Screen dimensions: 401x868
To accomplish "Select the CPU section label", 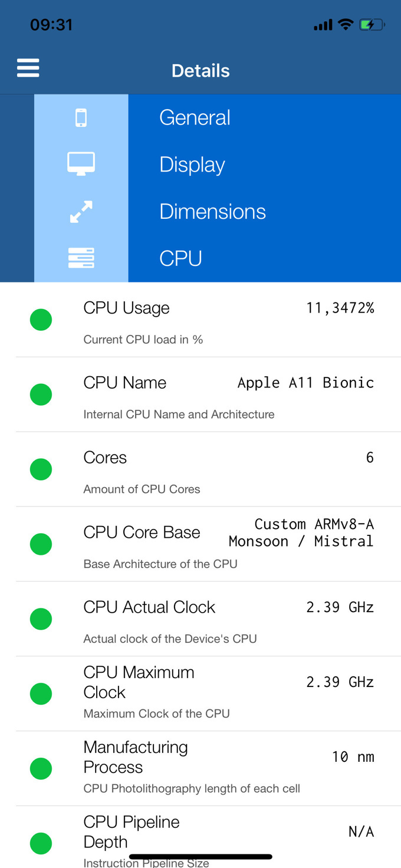I will (180, 258).
